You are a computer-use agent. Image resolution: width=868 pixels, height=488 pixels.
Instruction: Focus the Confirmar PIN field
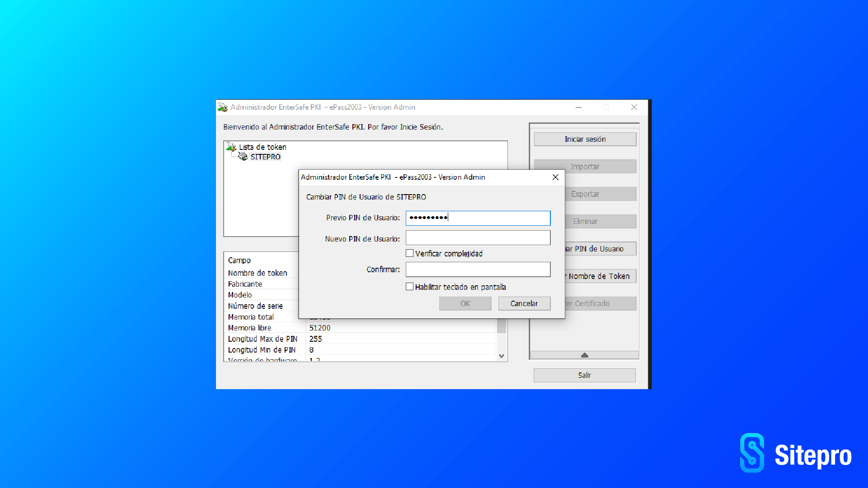478,270
